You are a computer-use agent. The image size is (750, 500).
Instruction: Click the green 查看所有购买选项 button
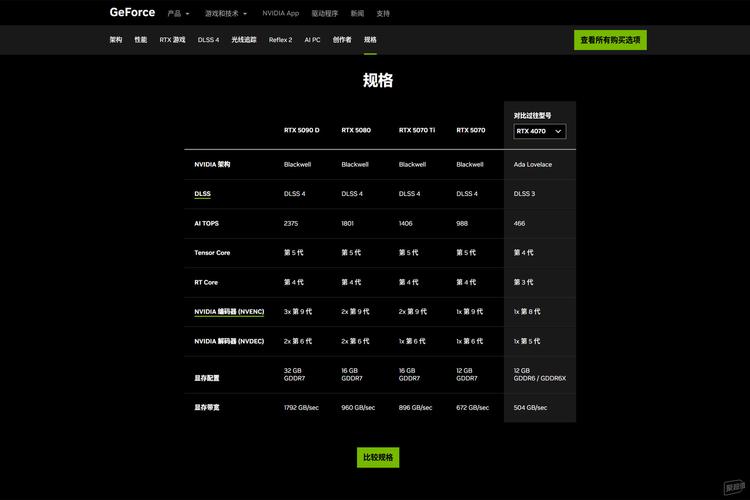point(610,40)
